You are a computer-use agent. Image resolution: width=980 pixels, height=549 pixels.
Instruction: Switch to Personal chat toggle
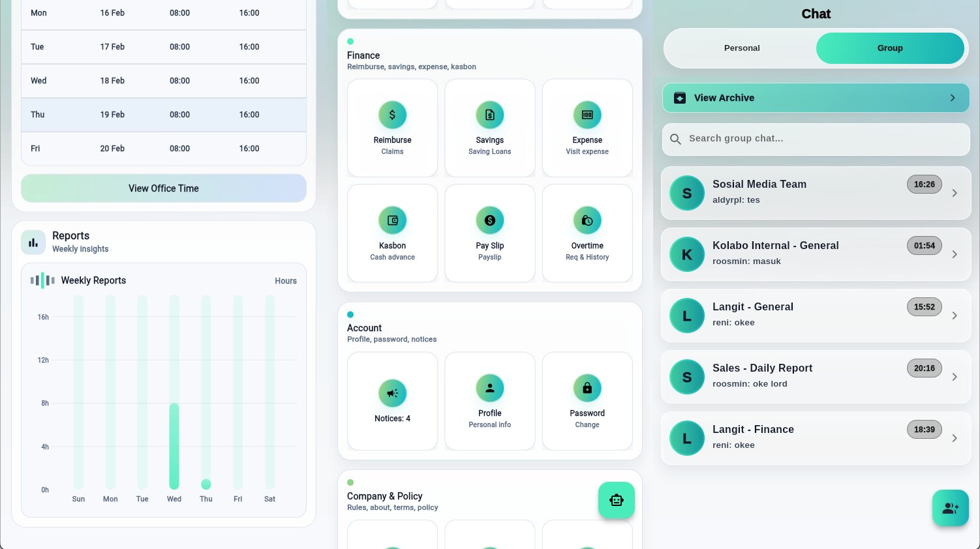[x=741, y=48]
